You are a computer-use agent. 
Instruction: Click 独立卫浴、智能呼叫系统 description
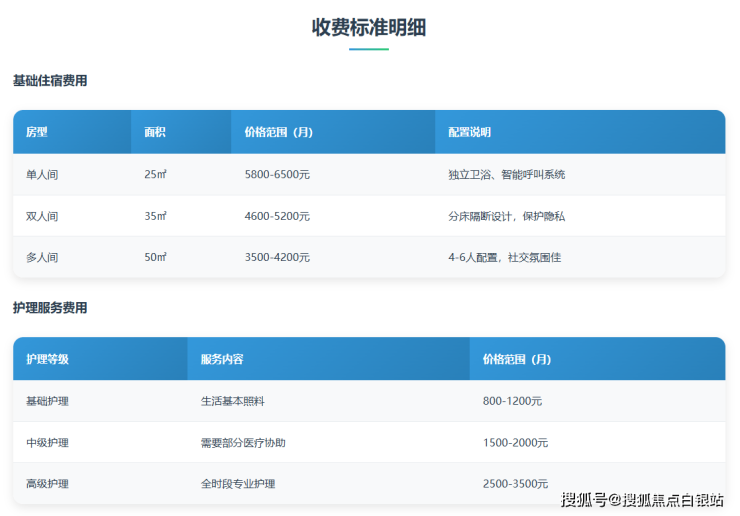tap(506, 174)
